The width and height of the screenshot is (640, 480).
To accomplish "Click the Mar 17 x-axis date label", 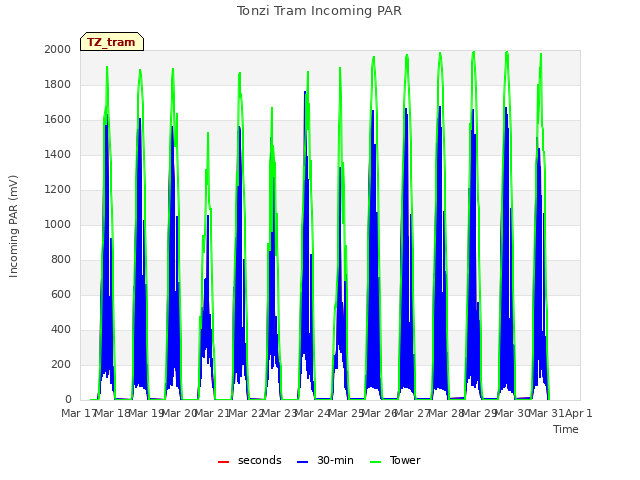I will (x=78, y=413).
